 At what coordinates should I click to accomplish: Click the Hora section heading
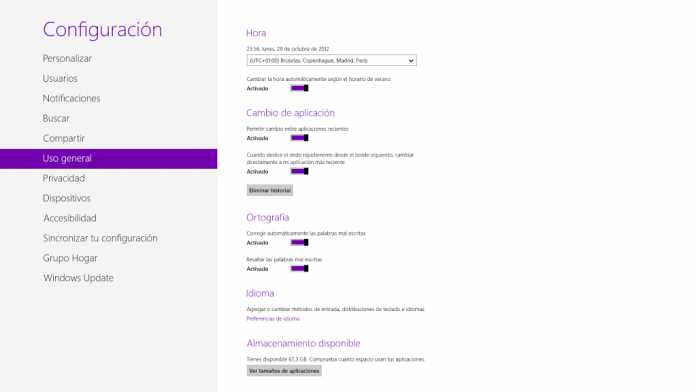tap(256, 33)
